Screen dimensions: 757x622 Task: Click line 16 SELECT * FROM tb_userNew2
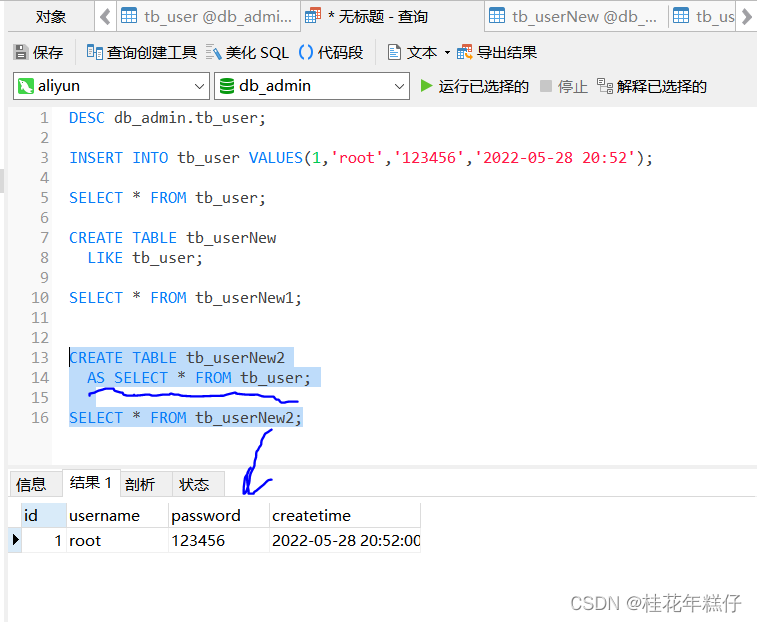[185, 418]
